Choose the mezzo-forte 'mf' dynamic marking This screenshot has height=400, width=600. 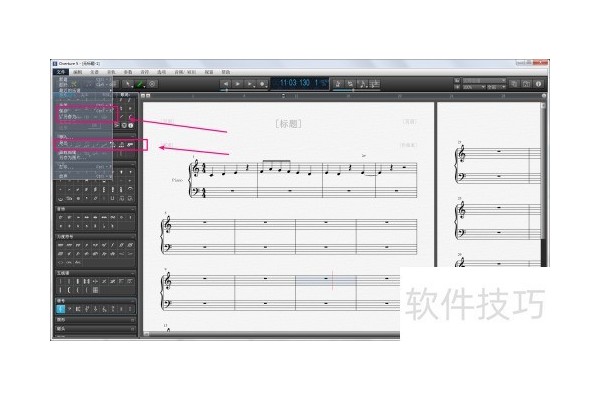[104, 245]
